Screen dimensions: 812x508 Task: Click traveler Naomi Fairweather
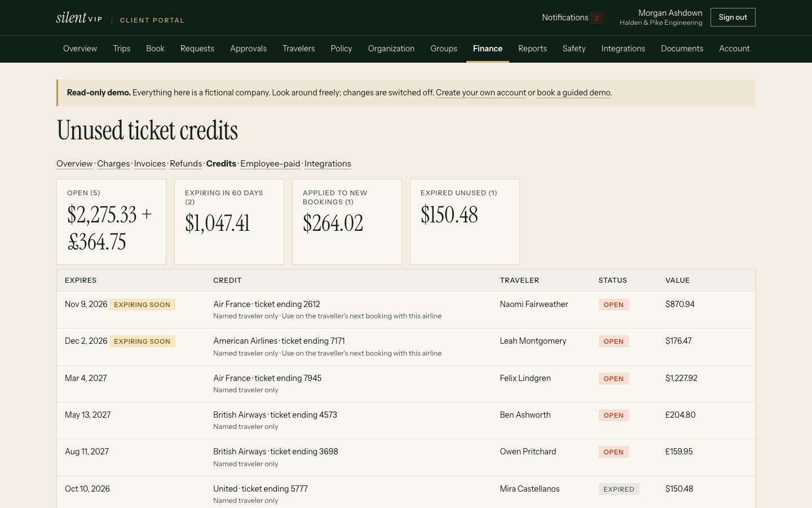click(x=534, y=304)
